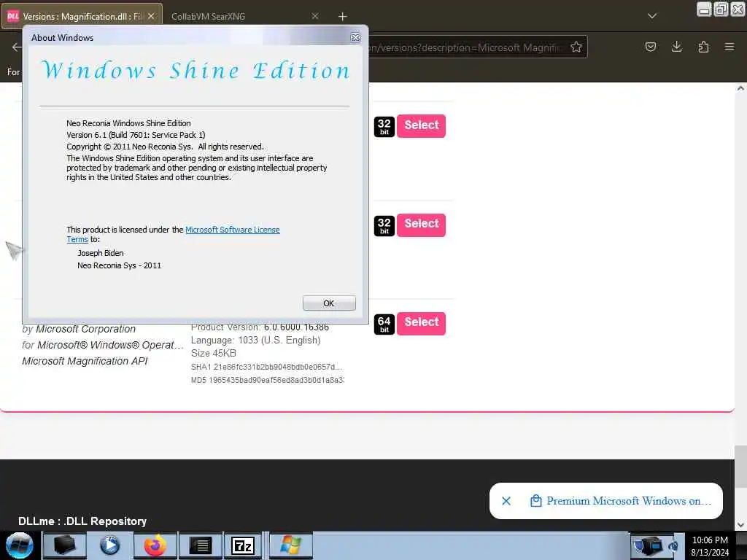The height and width of the screenshot is (560, 747).
Task: Click Language 1033 (U.S. English) text
Action: [x=255, y=341]
